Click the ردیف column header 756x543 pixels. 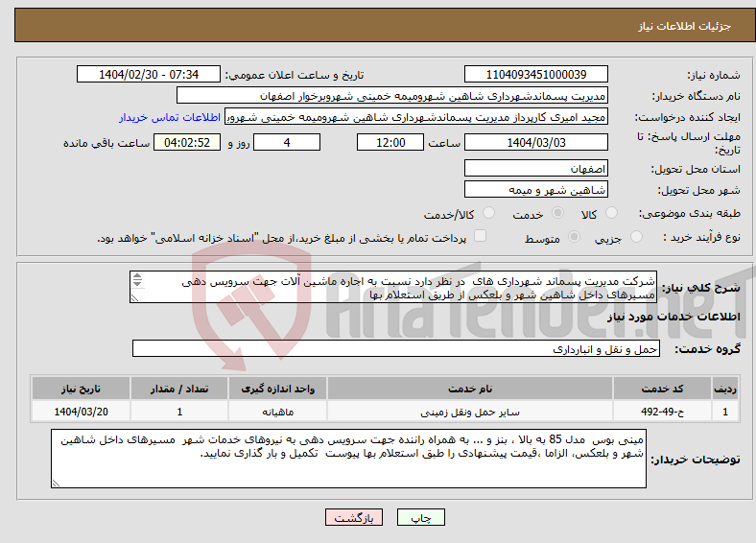725,389
